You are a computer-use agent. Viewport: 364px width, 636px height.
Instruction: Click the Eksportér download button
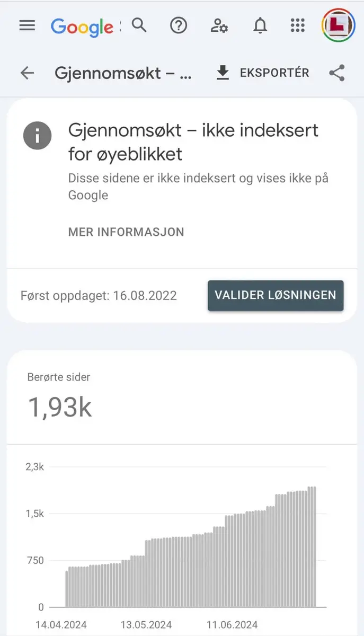pos(263,73)
